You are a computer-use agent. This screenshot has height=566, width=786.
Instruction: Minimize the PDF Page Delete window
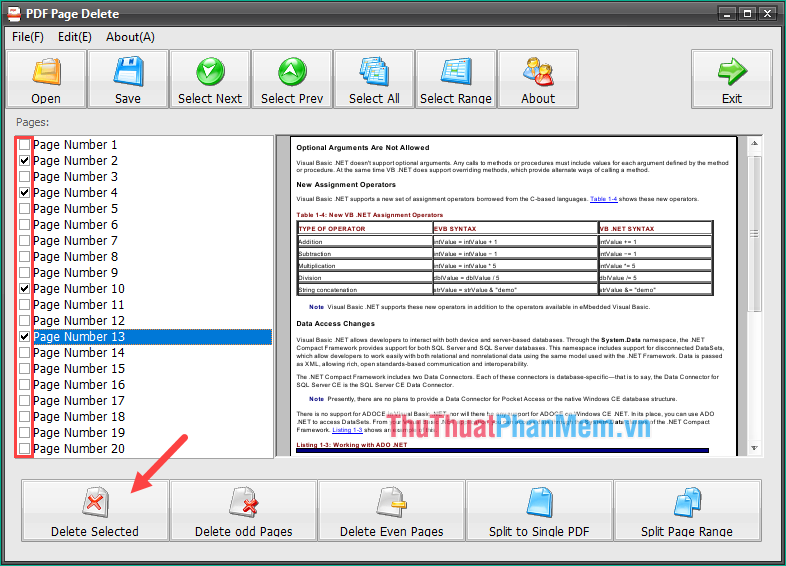coord(727,14)
